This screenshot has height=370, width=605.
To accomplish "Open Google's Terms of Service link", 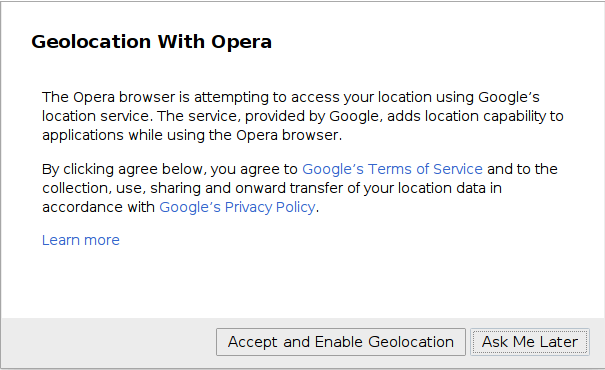I will click(x=392, y=169).
